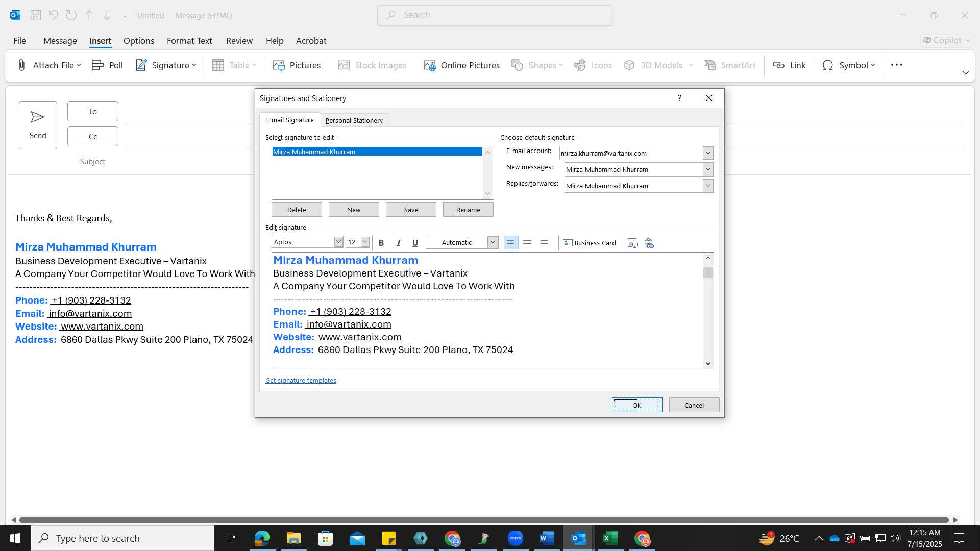Click the Pictures ribbon button
The image size is (980, 551).
click(297, 65)
